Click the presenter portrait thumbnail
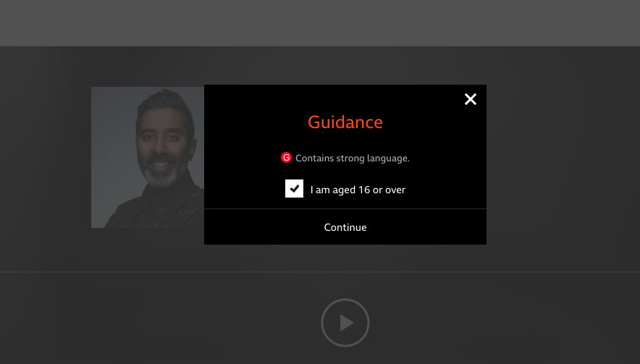Screen dimensions: 640x364 click(x=148, y=157)
